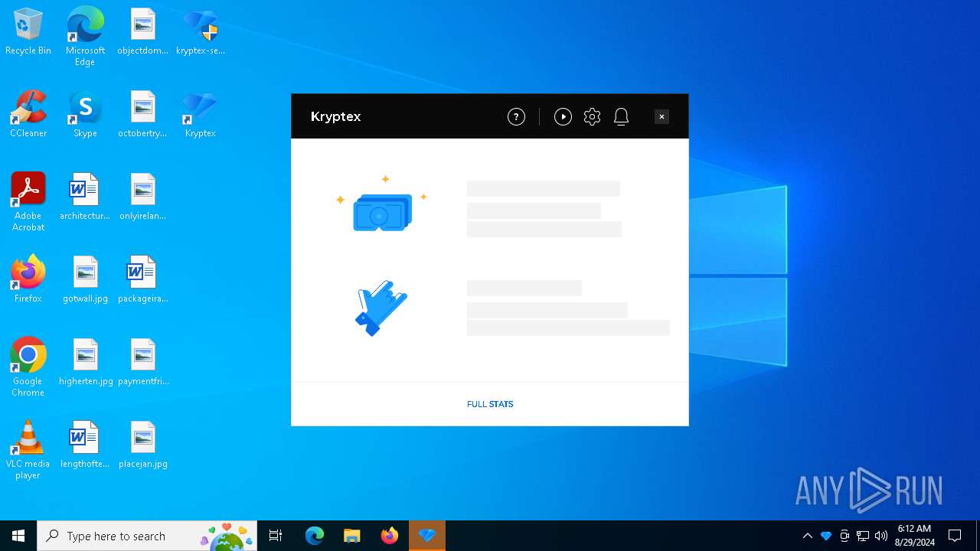Click the pointing hand illustration
Image resolution: width=980 pixels, height=551 pixels.
(x=381, y=308)
